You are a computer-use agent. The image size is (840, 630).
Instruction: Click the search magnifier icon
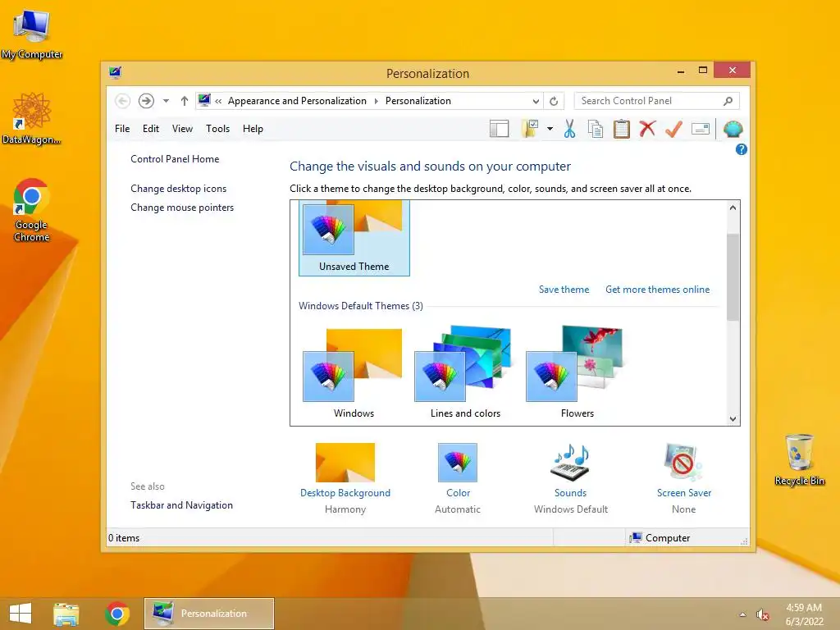pyautogui.click(x=728, y=101)
